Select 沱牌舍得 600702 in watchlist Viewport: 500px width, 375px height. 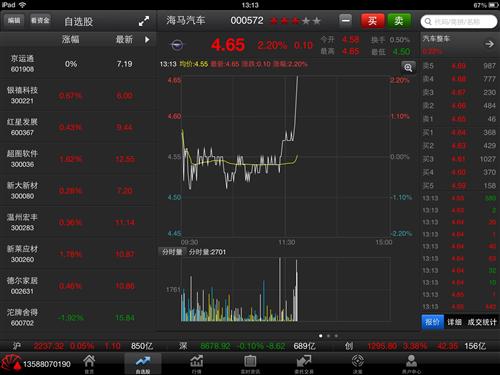coord(77,317)
